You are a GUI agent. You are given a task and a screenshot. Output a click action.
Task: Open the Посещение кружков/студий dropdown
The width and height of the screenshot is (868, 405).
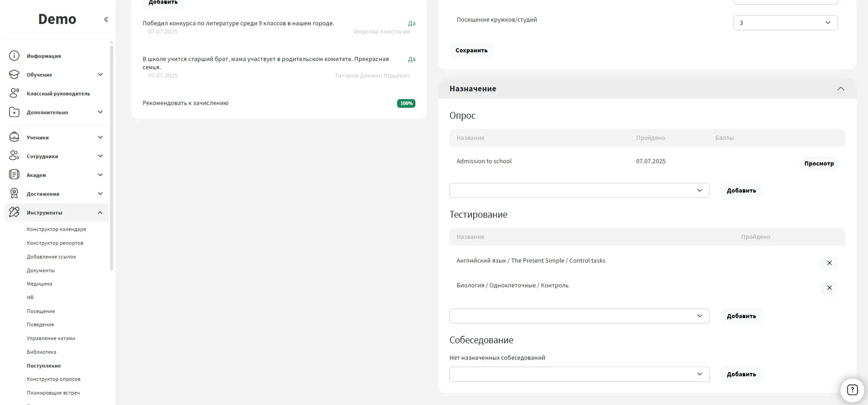coord(785,23)
